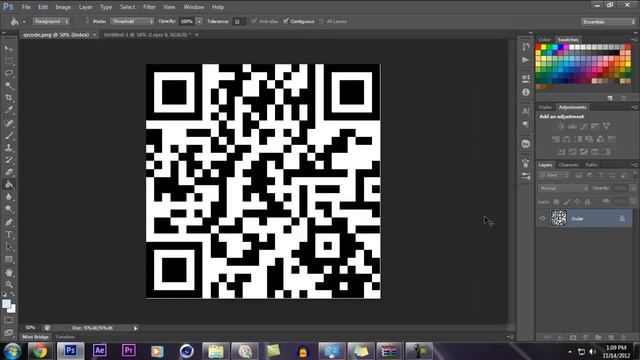Switch to the Channels tab
This screenshot has height=360, width=640.
tap(568, 165)
